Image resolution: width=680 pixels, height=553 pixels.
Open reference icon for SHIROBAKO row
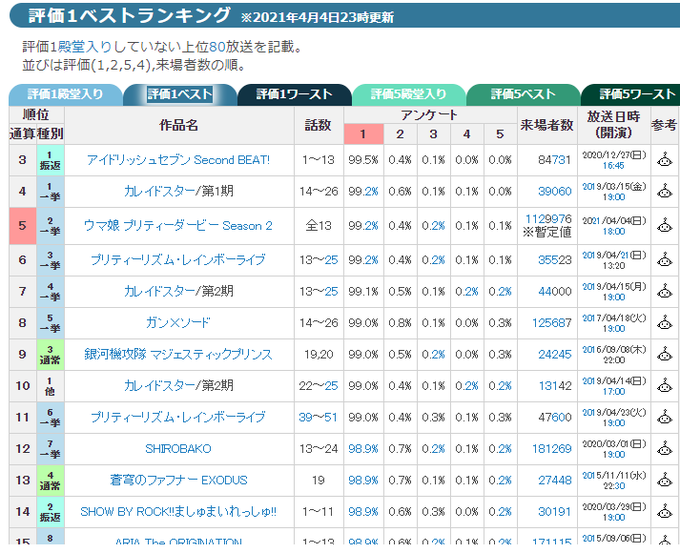(664, 448)
